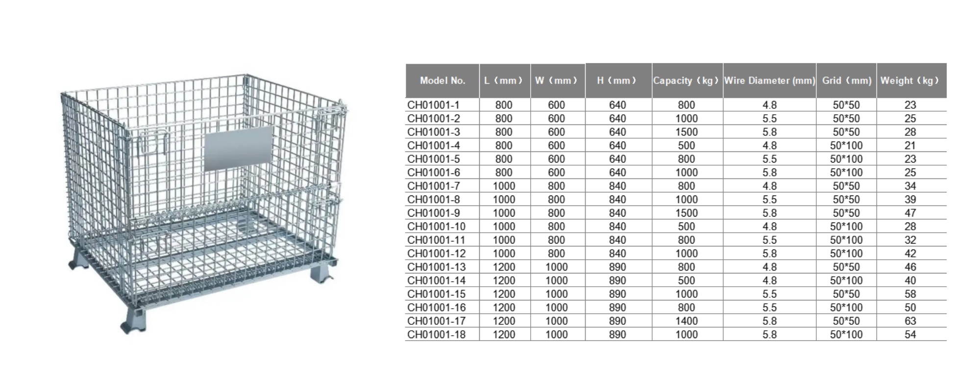Select model CH01001-9 row label
Viewport: 980px width, 392px height.
pyautogui.click(x=433, y=213)
